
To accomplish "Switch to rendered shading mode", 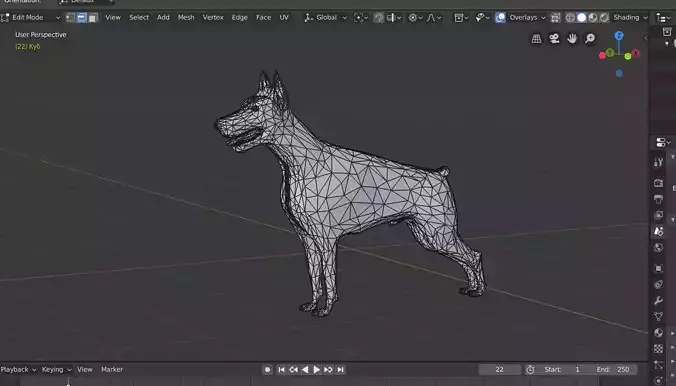I will point(604,18).
